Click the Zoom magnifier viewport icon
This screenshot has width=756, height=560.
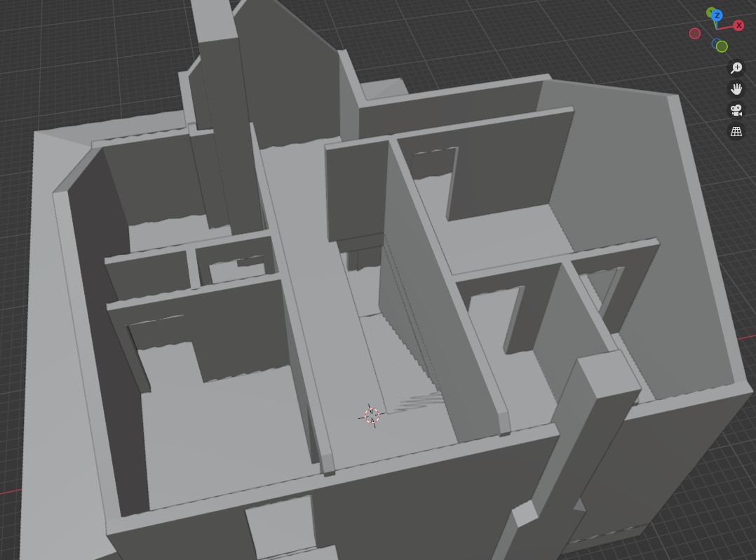pyautogui.click(x=736, y=68)
